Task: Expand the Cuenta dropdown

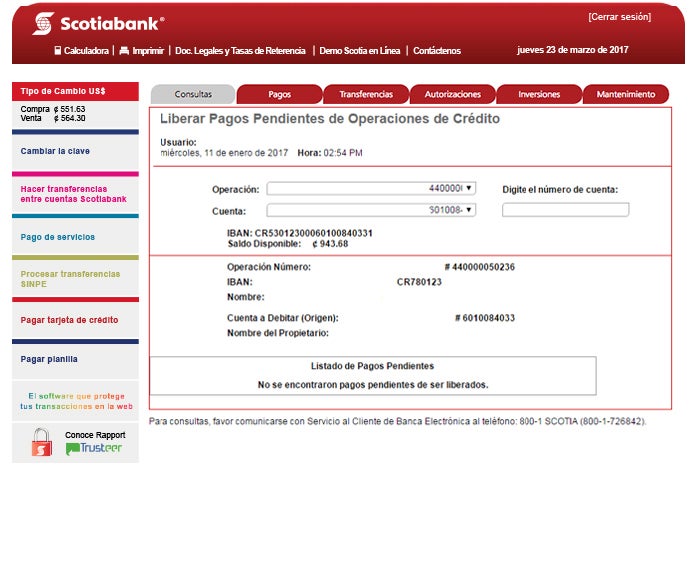Action: (371, 210)
